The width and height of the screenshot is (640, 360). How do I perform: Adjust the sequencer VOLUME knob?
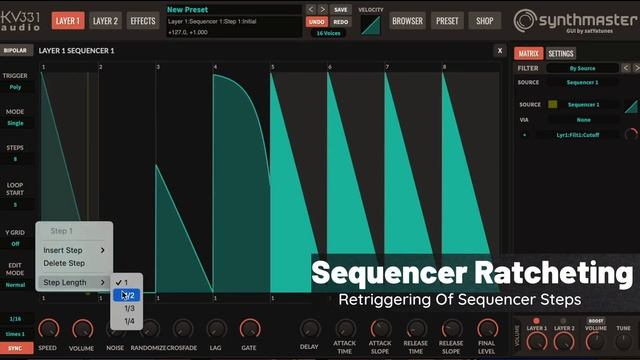point(82,329)
